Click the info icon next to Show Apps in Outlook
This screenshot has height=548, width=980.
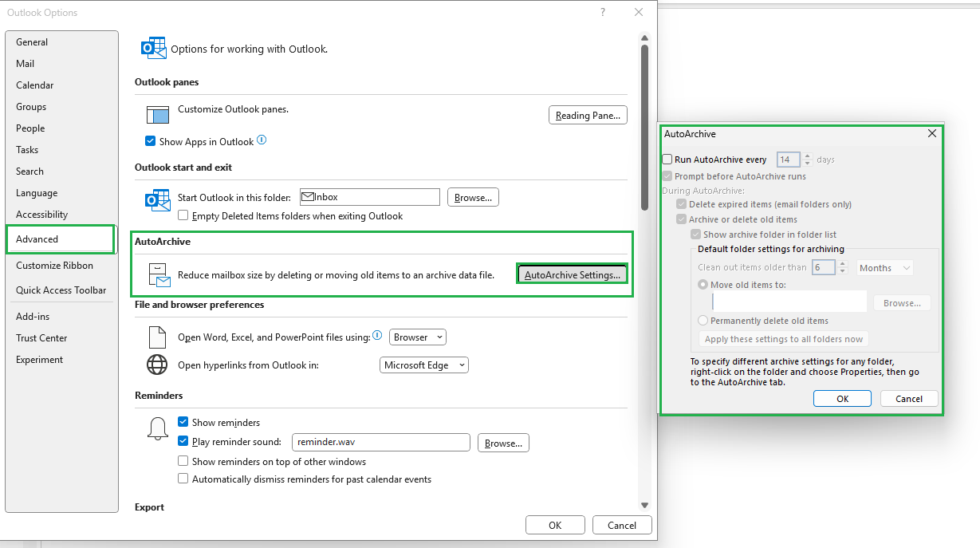pos(262,140)
